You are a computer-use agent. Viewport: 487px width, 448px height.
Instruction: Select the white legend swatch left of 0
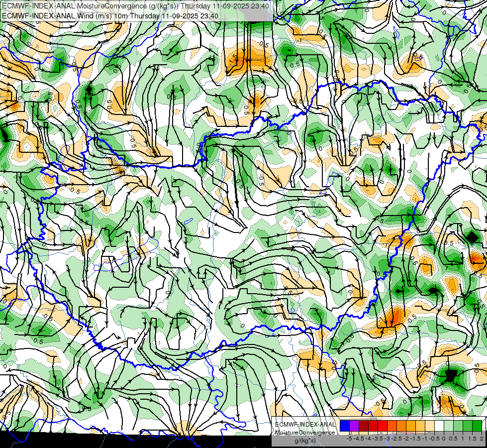point(439,426)
